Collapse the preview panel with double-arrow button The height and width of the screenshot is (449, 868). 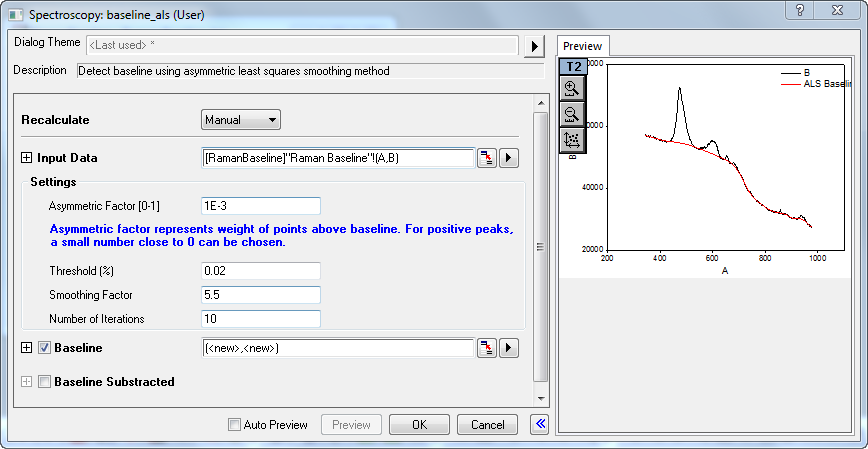click(x=540, y=424)
